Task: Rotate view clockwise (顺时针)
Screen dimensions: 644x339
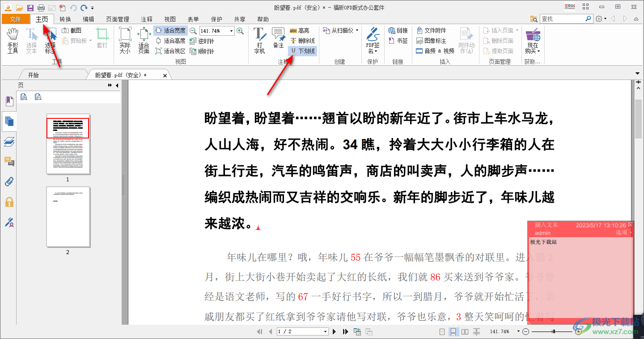Action: [202, 51]
